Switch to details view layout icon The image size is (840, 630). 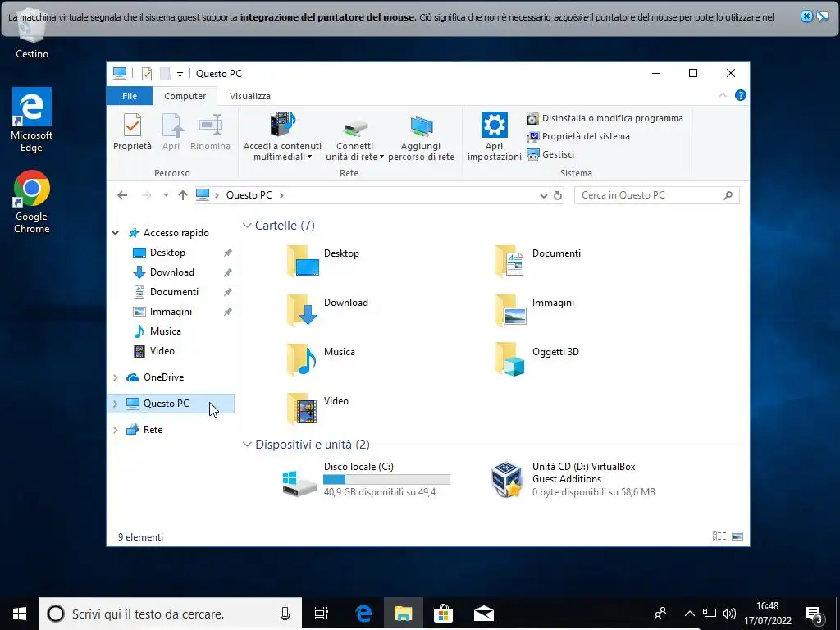pos(719,536)
